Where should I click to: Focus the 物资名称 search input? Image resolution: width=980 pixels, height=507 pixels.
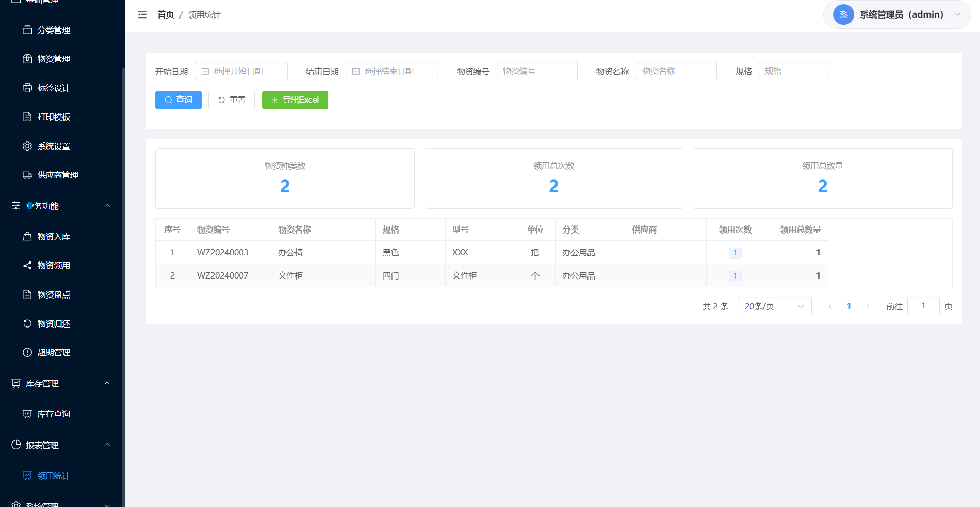pyautogui.click(x=676, y=71)
